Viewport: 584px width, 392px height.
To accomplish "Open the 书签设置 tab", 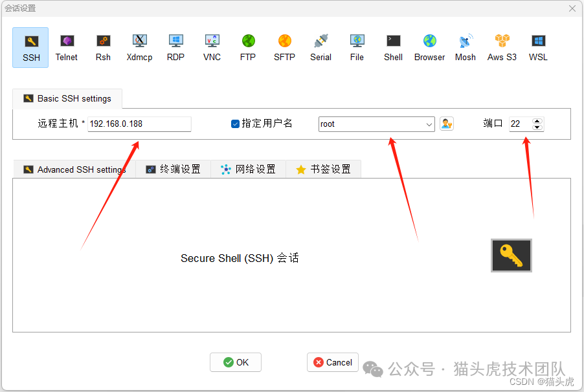I will [x=323, y=169].
